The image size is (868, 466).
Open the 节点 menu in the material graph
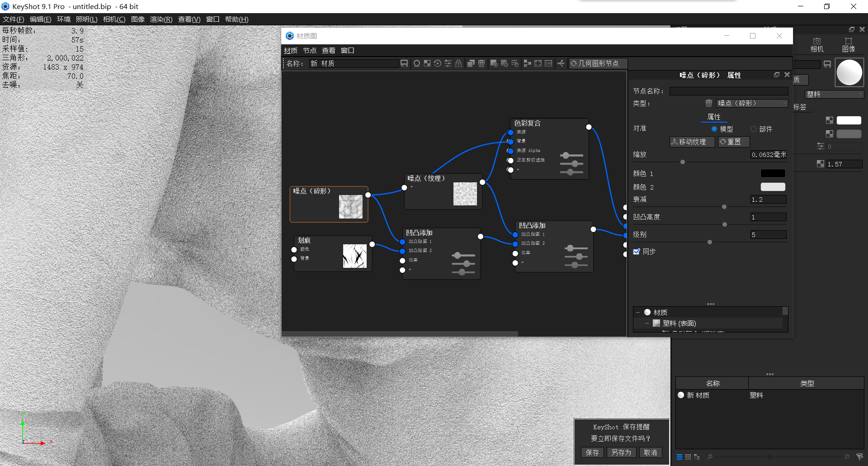pyautogui.click(x=310, y=50)
